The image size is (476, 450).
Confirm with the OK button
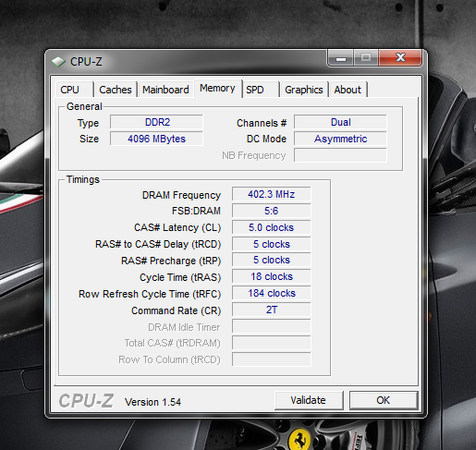[x=384, y=400]
